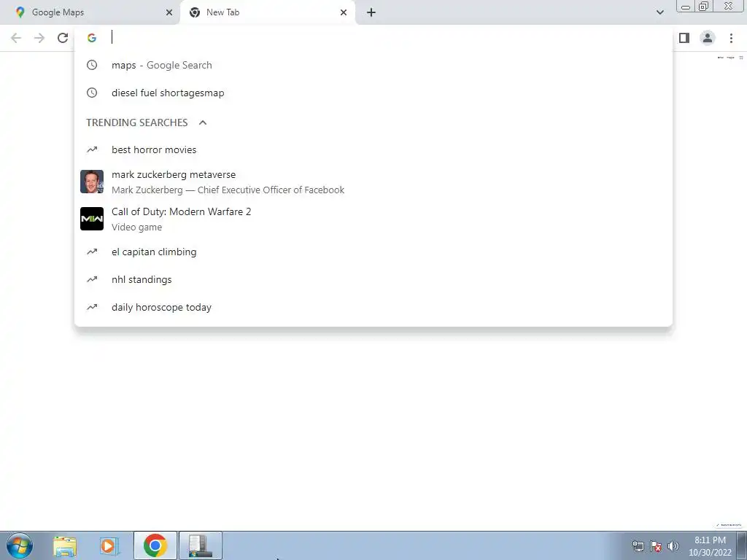
Task: Restore down the Chrome window
Action: point(703,6)
